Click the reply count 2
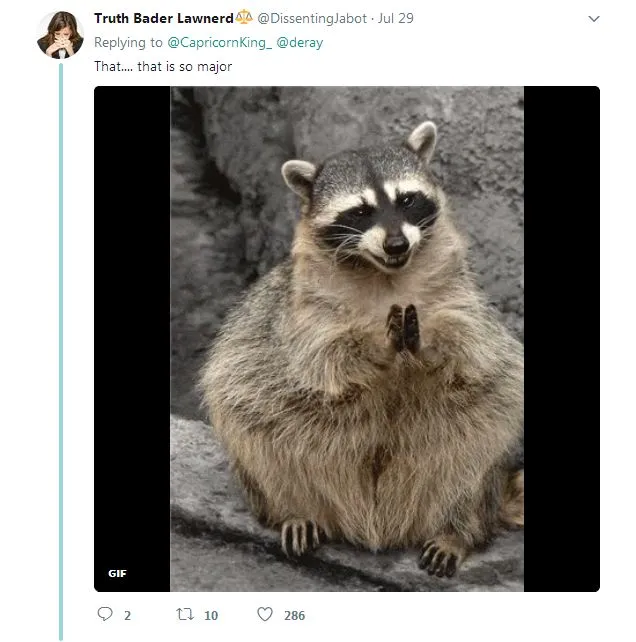This screenshot has height=642, width=636. (127, 615)
